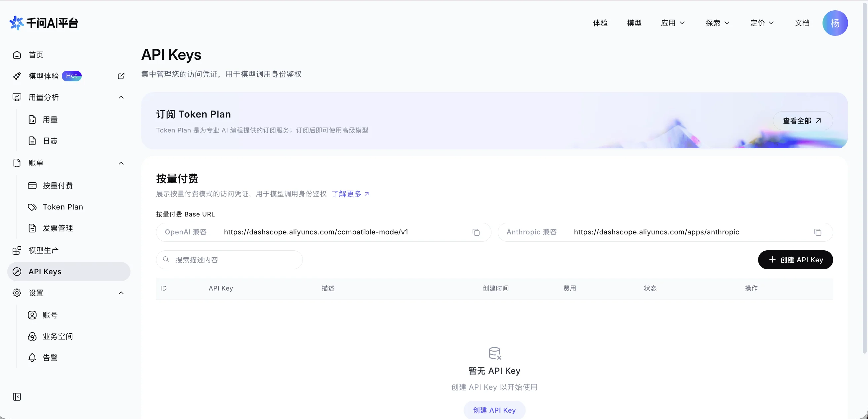
Task: Click the ID column header
Action: (163, 288)
